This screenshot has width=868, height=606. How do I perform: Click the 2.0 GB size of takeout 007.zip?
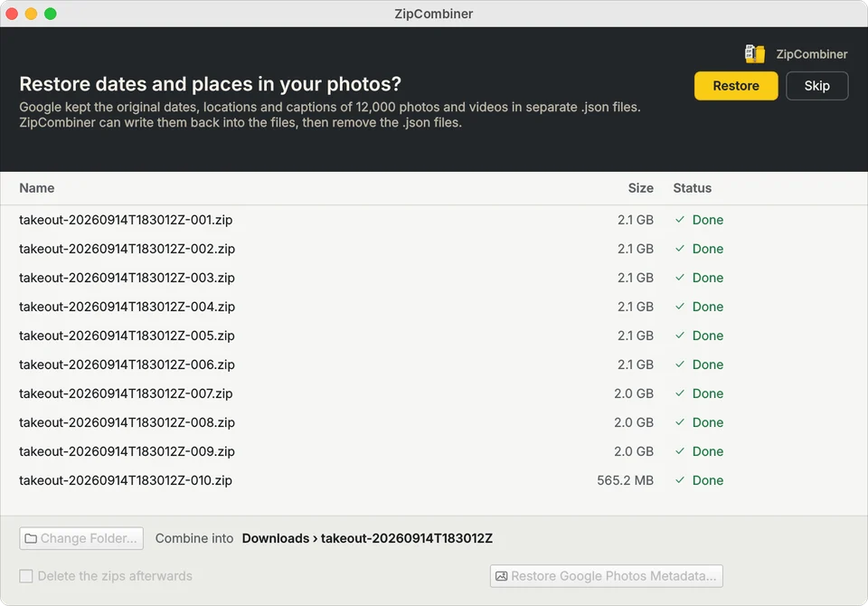(633, 393)
